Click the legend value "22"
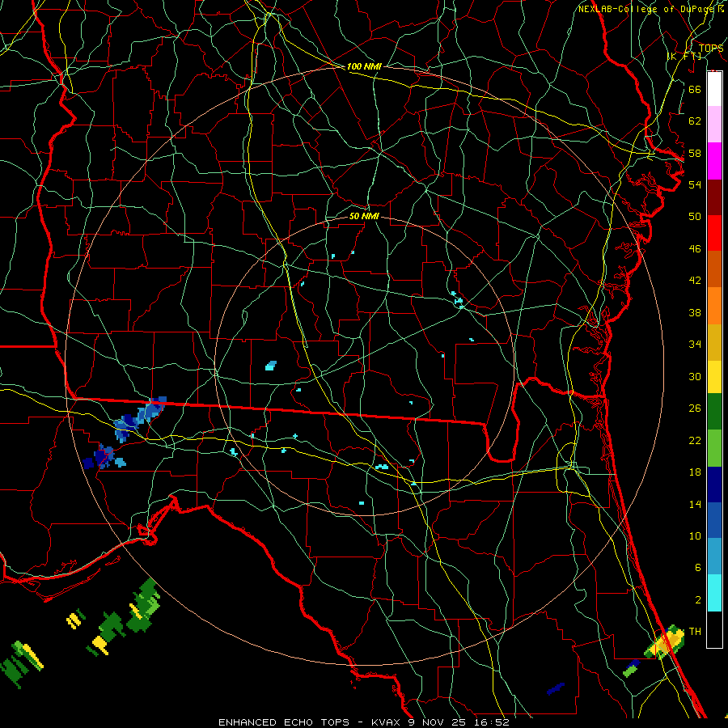728x728 pixels. coord(695,441)
